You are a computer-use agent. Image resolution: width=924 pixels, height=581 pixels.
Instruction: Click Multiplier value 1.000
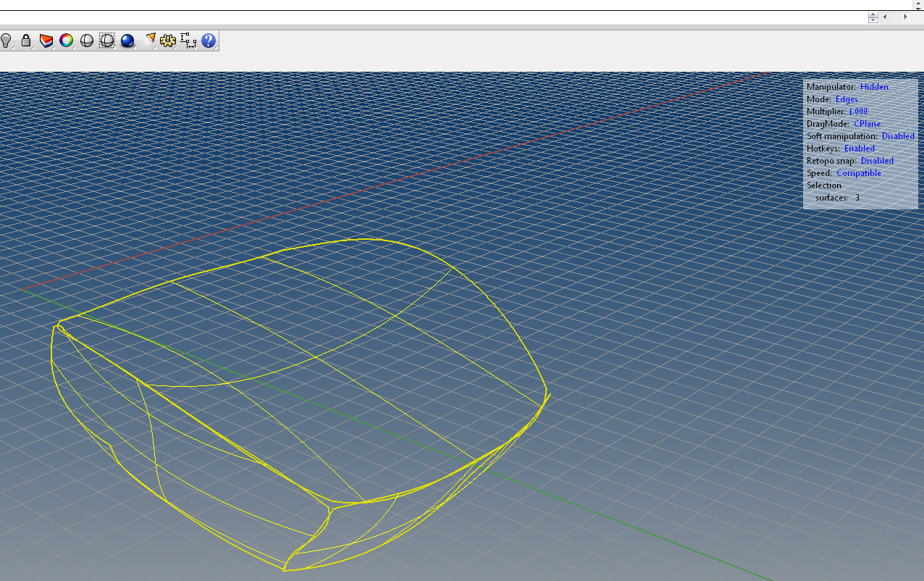point(858,112)
